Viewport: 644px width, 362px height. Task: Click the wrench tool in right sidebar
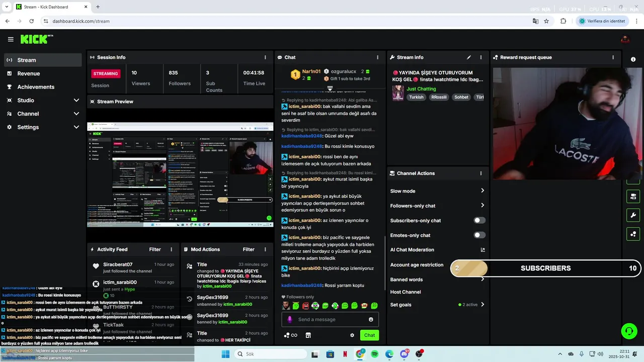(x=633, y=215)
